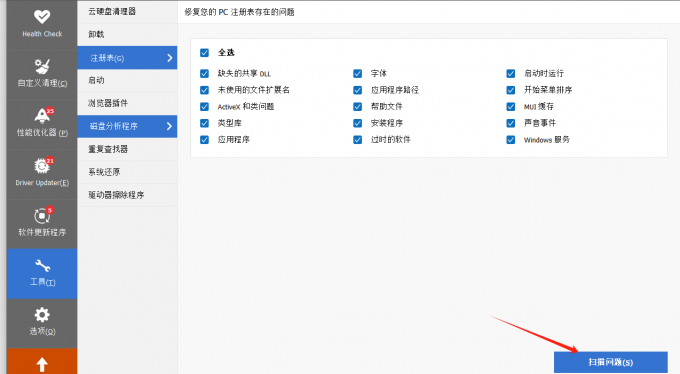The width and height of the screenshot is (680, 374).
Task: Open 启动 menu item
Action: 127,80
